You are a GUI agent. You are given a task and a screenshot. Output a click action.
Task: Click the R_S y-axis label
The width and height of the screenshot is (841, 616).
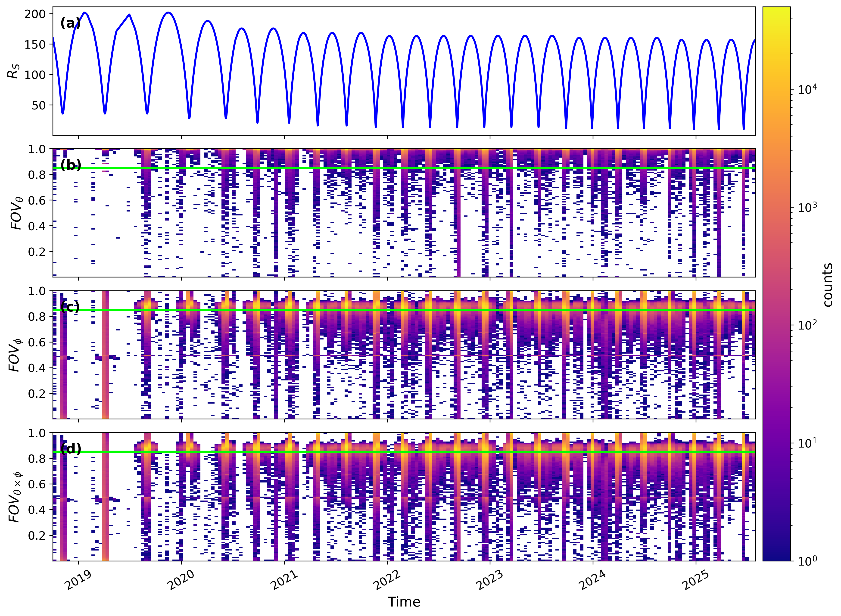pyautogui.click(x=13, y=71)
